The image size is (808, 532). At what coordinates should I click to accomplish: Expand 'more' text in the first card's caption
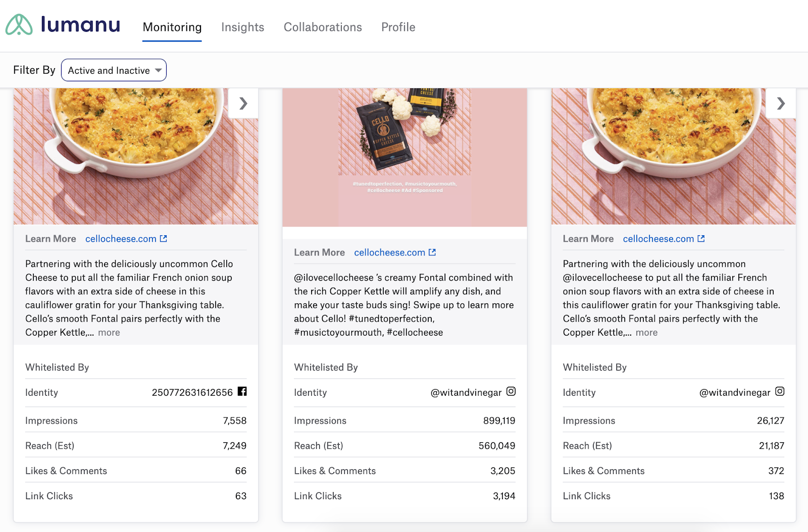[x=109, y=333]
